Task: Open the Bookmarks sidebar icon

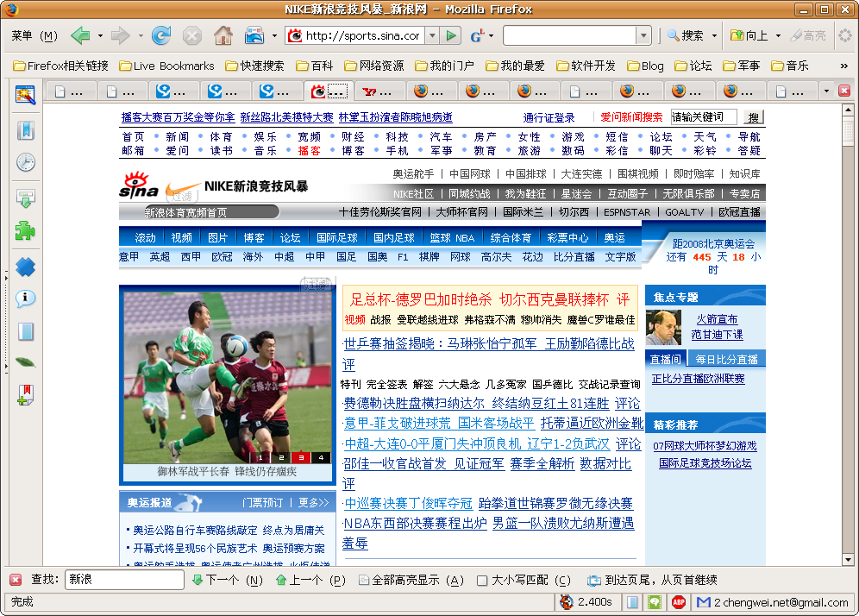Action: coord(25,130)
